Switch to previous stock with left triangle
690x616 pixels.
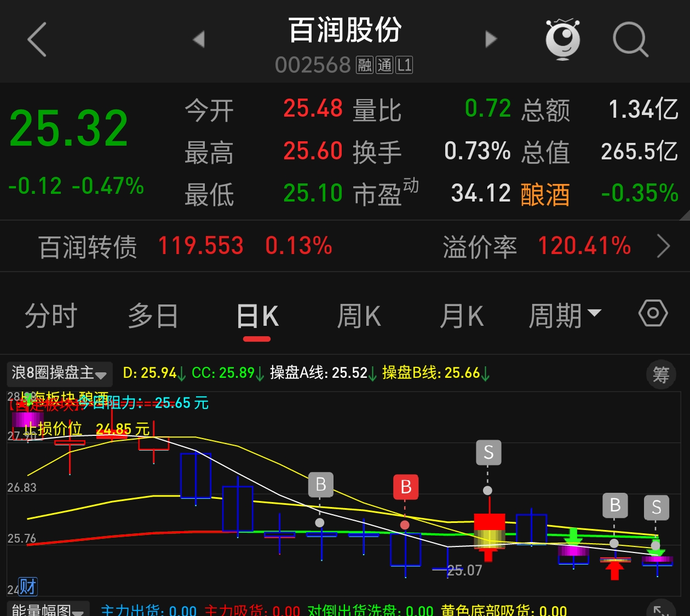199,39
